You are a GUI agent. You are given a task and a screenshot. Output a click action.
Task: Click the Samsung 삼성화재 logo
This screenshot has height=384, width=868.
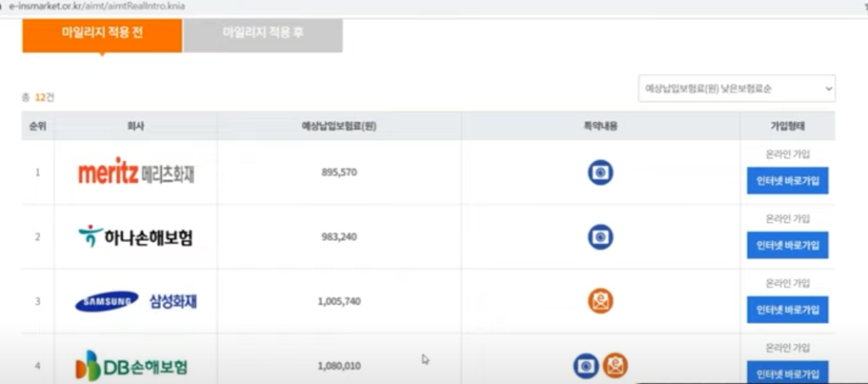click(x=136, y=301)
